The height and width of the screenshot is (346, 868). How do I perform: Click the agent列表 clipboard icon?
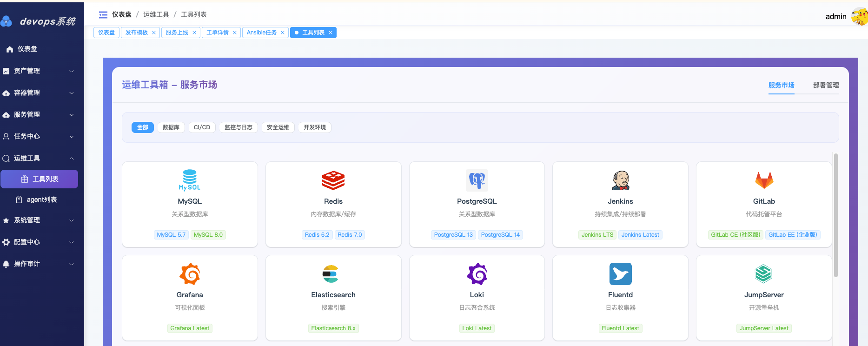(19, 200)
